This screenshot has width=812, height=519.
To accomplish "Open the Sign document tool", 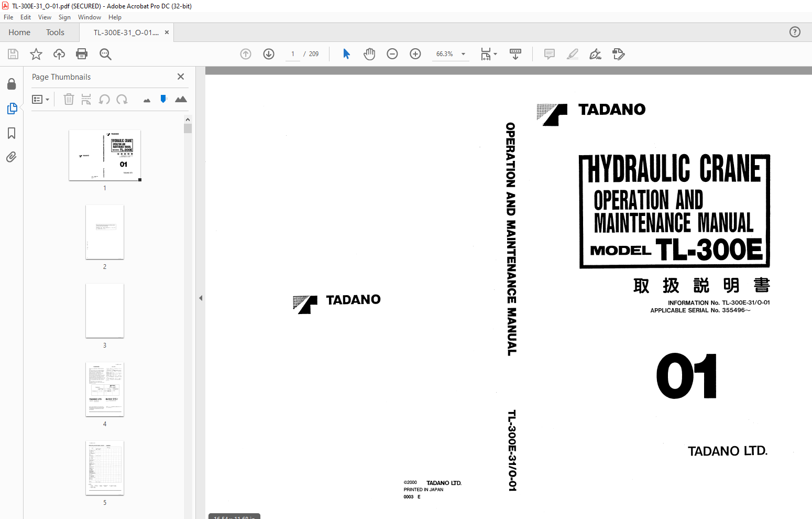I will tap(596, 54).
